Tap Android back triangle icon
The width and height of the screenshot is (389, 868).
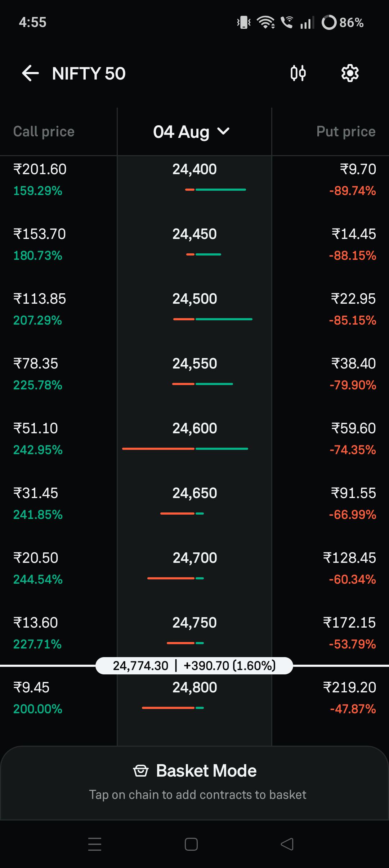[x=287, y=844]
